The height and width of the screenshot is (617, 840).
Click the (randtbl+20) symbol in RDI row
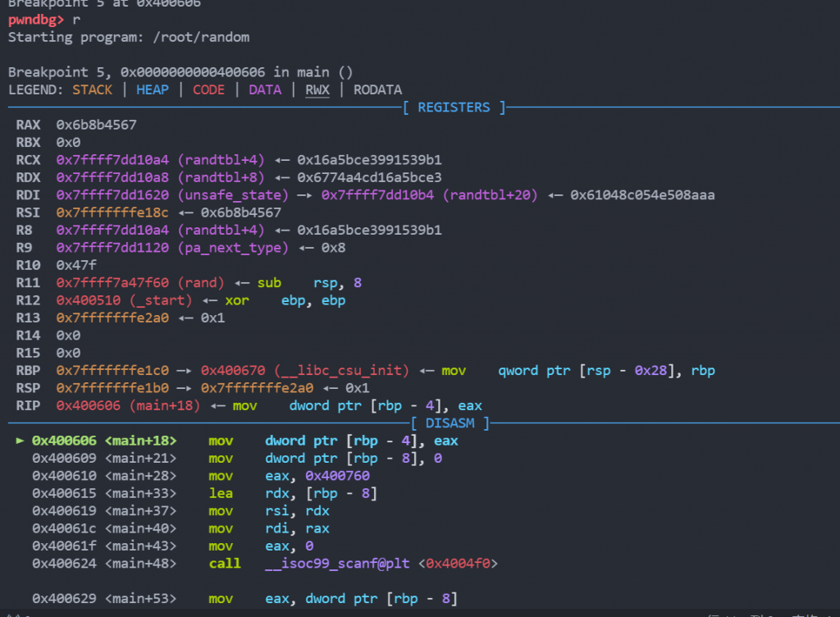pos(491,195)
